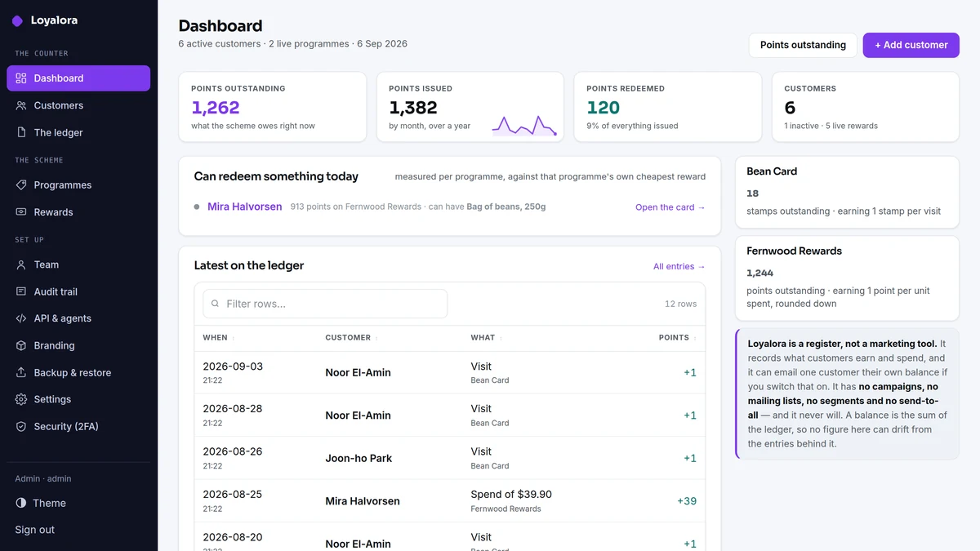The width and height of the screenshot is (980, 551).
Task: Click the +39 points value
Action: pyautogui.click(x=687, y=501)
